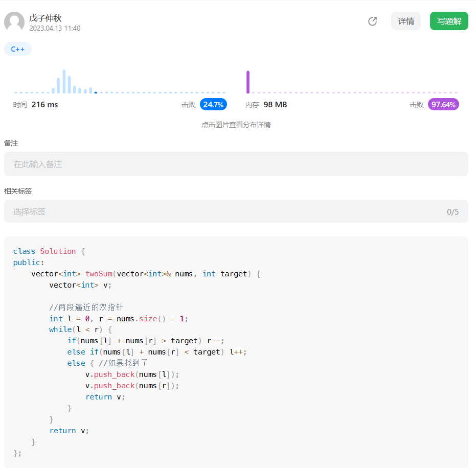Screen dimensions: 476x473
Task: Click the 0/5 tag counter
Action: pos(452,211)
